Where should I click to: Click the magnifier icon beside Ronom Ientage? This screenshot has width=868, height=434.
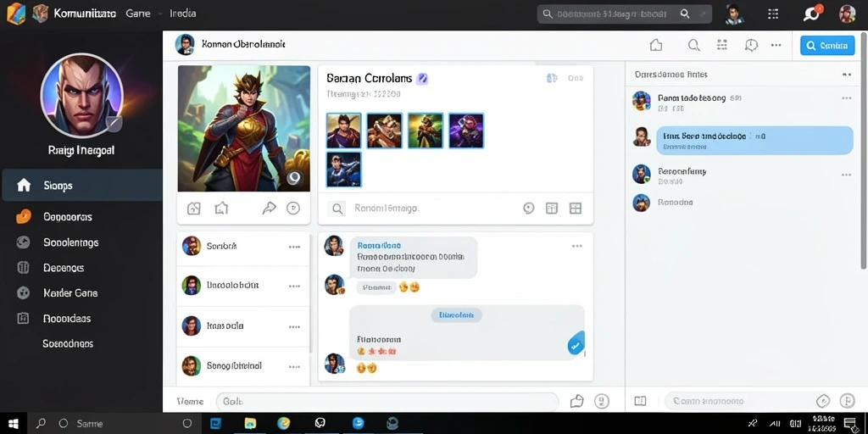pos(337,209)
